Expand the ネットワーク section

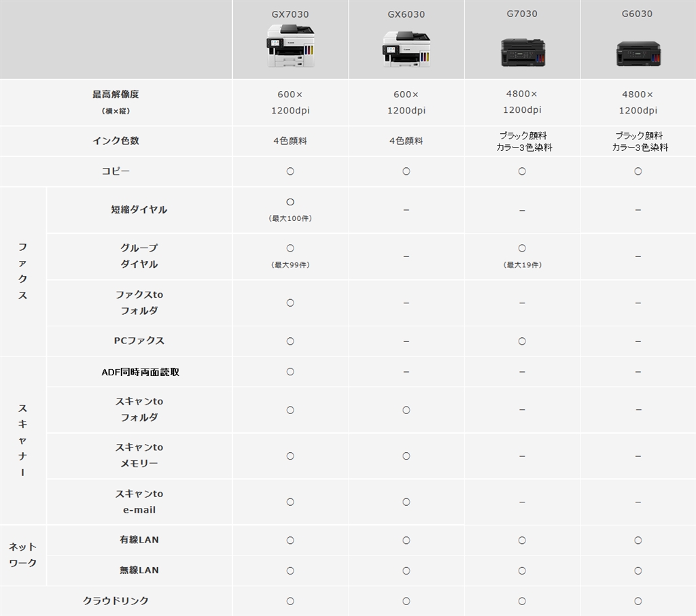(x=22, y=555)
